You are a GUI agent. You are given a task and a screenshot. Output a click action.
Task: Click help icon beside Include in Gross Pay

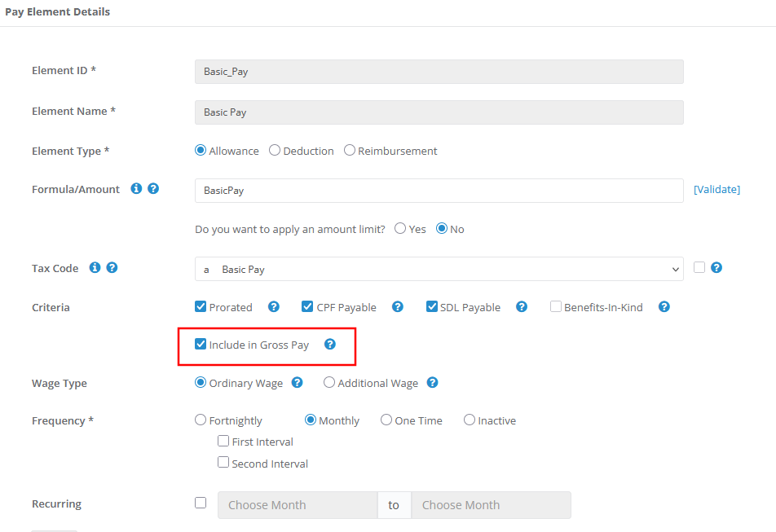[x=330, y=345]
